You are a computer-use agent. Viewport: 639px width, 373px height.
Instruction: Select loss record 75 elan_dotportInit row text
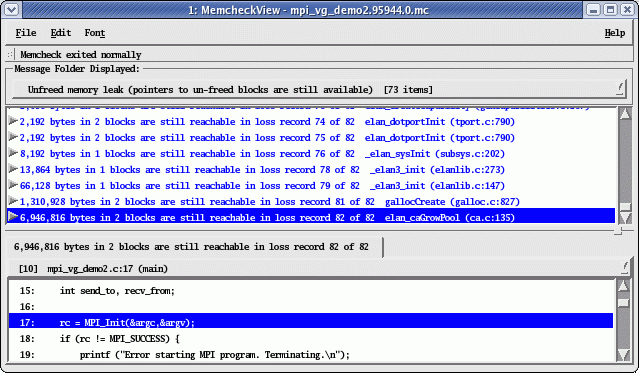(267, 138)
